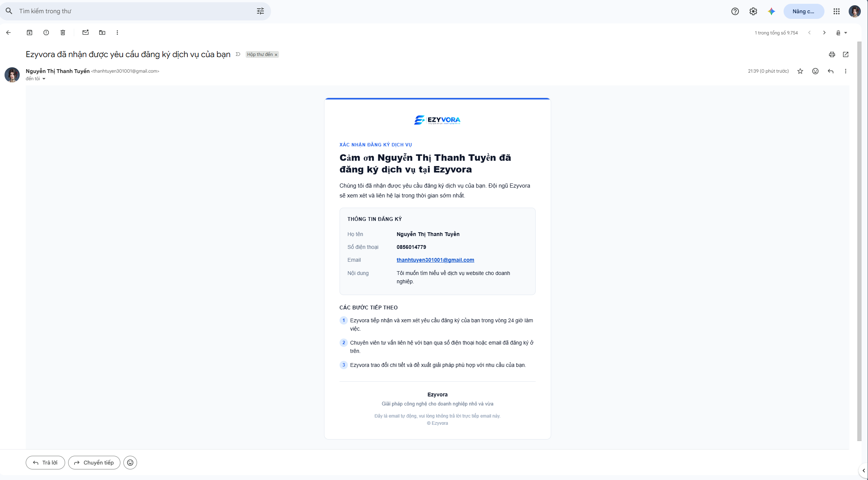Viewport: 868px width, 480px height.
Task: Click the '1 trong tổng số 9.754' counter
Action: tap(776, 33)
